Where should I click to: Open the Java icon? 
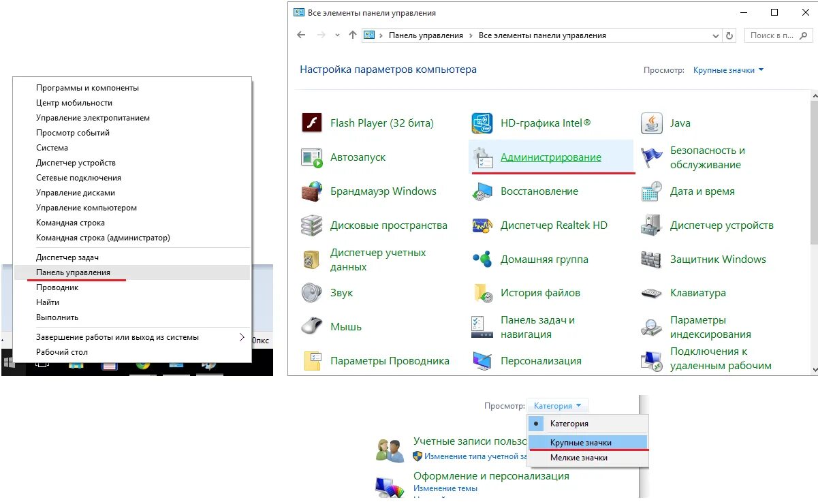pyautogui.click(x=652, y=123)
